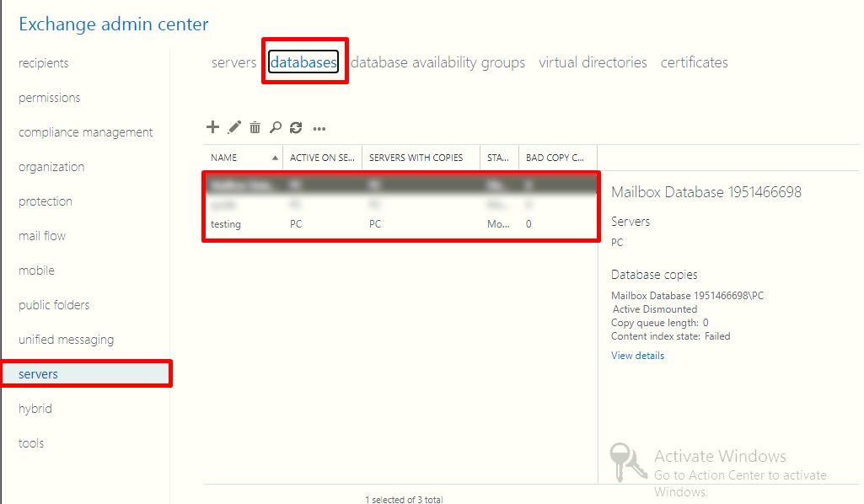Screen dimensions: 864x504
Task: Click the STA... column header
Action: [499, 158]
